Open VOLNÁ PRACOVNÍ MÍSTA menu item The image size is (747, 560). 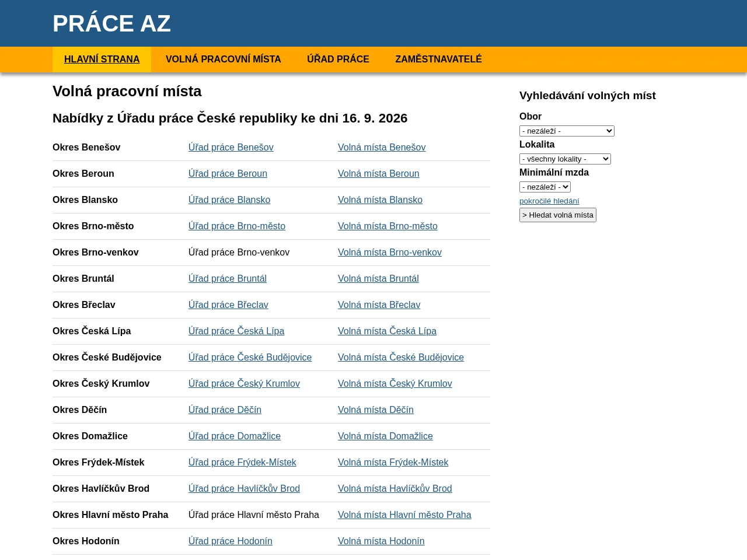click(x=224, y=60)
